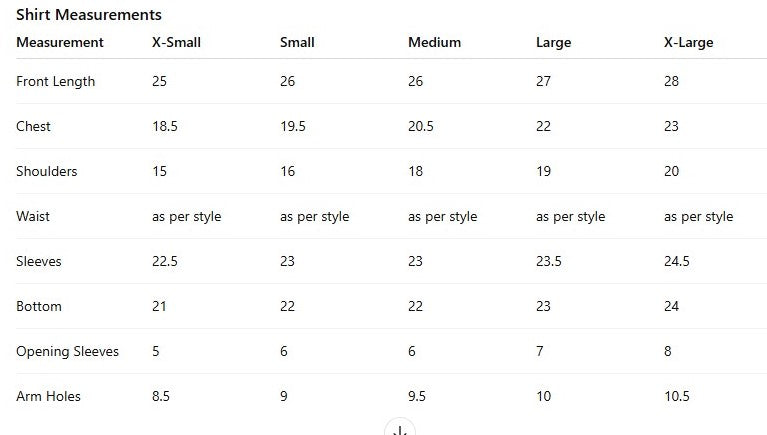Click the X-Large column header
767x435 pixels.
tap(688, 42)
